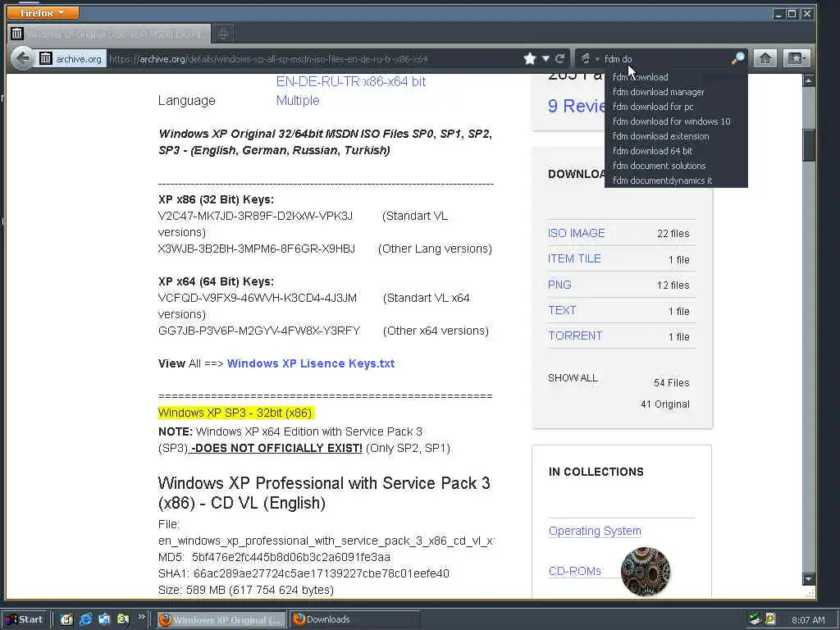Click the key 'V2C47-MK7JD-3R89F-D2KXW-VPK3J'
Viewport: 840px width, 630px height.
tap(256, 216)
